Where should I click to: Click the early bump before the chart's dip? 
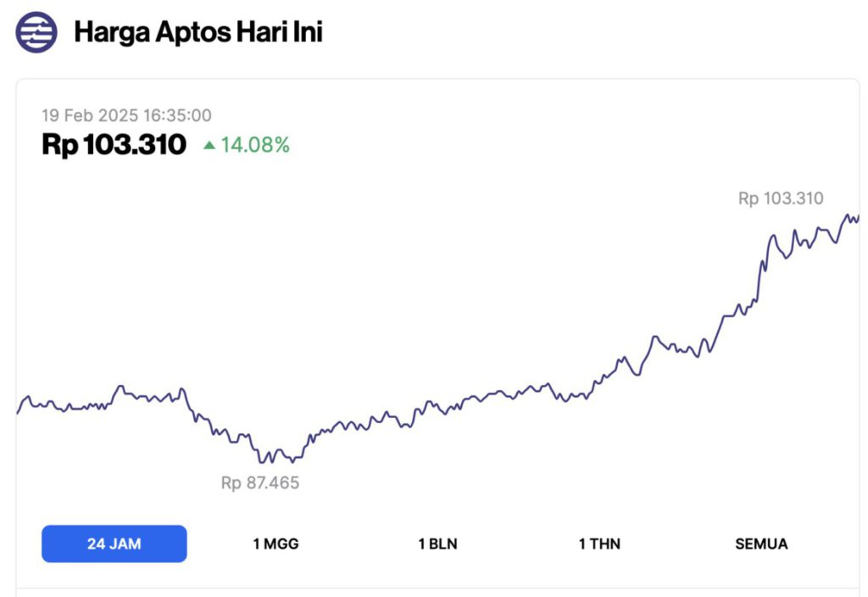[x=120, y=388]
